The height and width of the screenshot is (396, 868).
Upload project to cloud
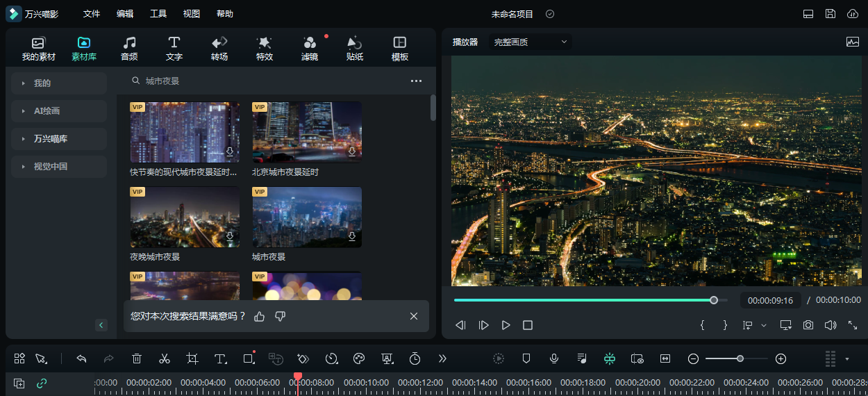(853, 14)
